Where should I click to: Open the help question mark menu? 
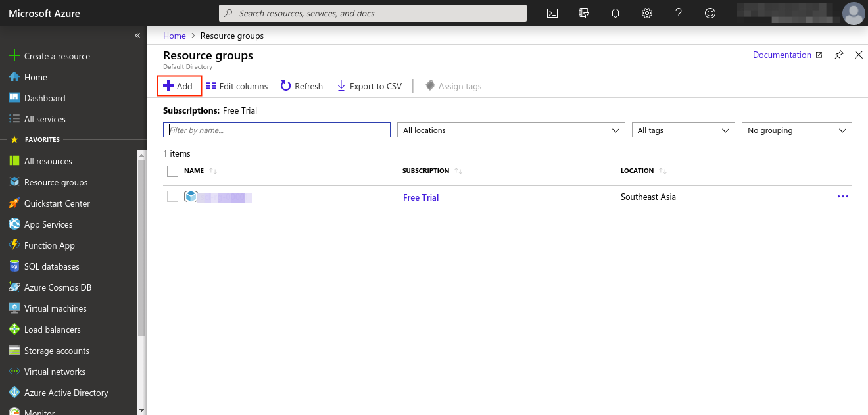679,13
